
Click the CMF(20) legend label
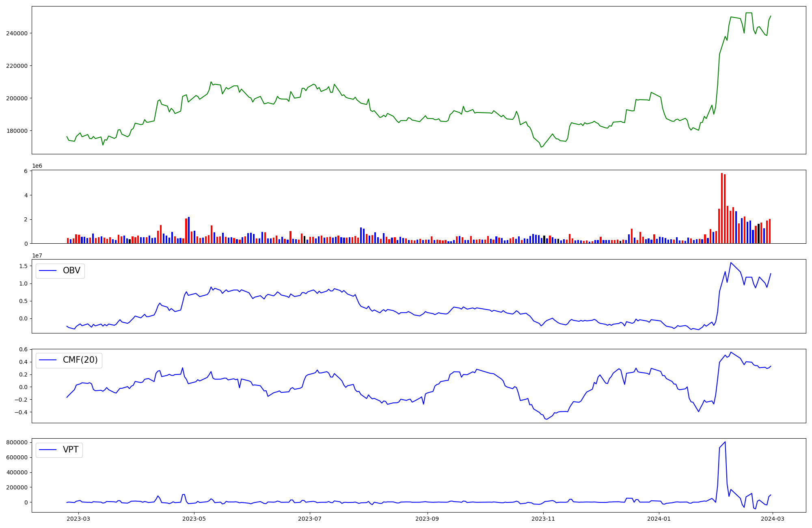pos(80,360)
